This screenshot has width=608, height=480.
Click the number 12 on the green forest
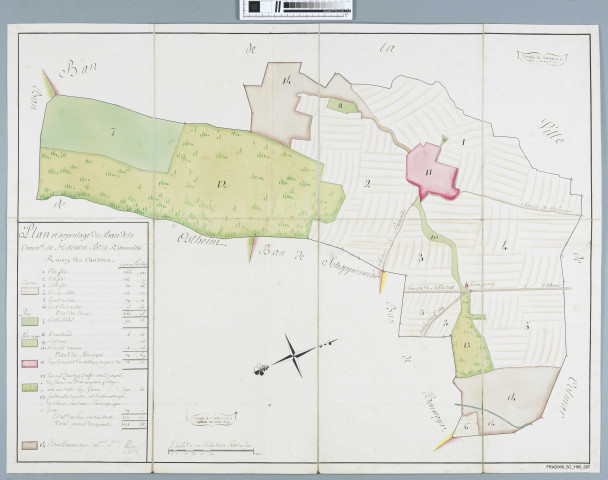[220, 181]
